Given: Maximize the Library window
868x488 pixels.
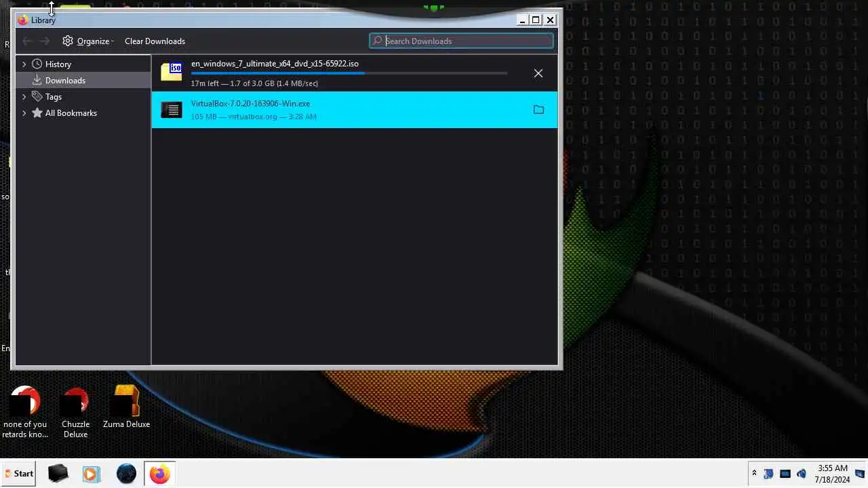Looking at the screenshot, I should point(536,20).
